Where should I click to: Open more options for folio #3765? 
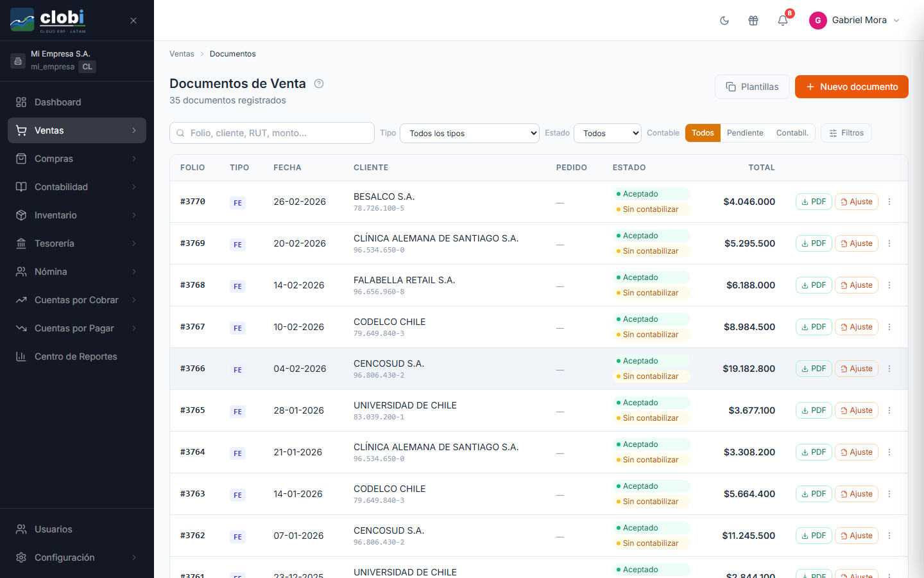pos(889,410)
